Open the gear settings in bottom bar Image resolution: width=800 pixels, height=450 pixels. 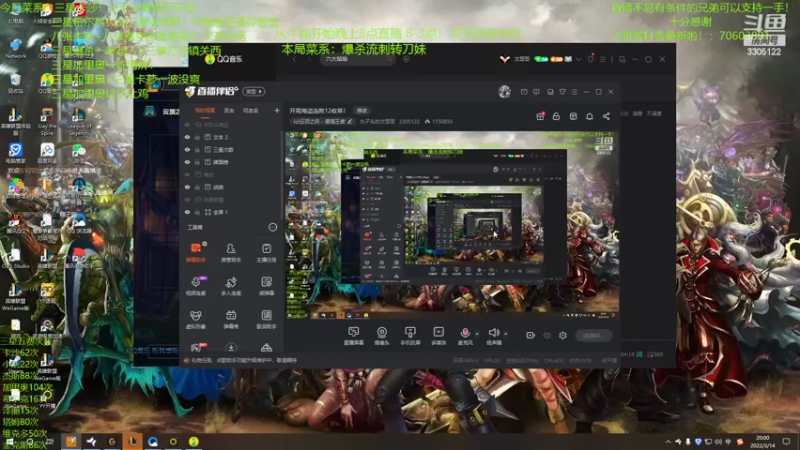click(x=563, y=335)
